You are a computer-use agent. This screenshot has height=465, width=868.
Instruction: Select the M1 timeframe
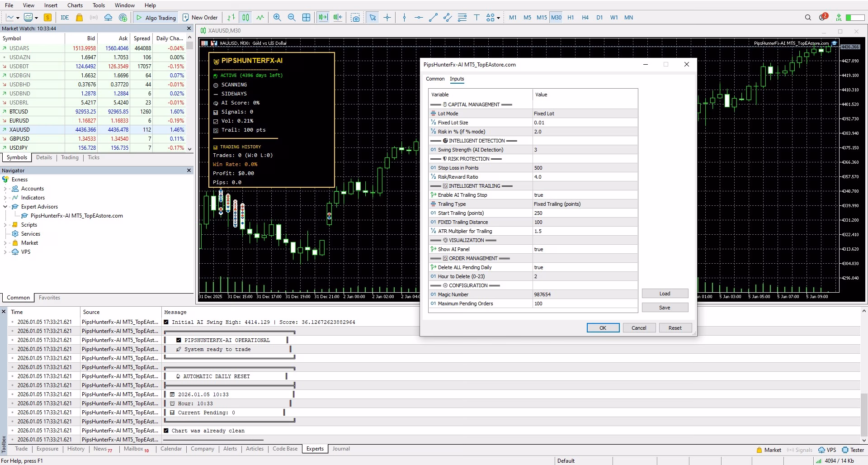click(513, 18)
